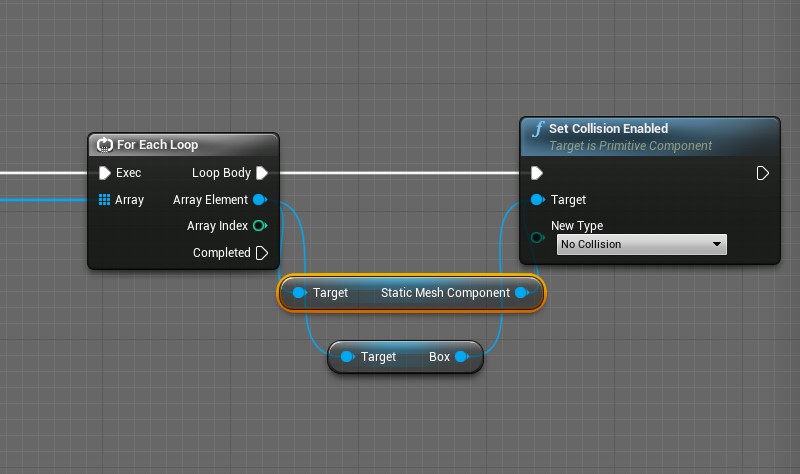Click the Exec input pin on For Each Loop

[x=104, y=173]
